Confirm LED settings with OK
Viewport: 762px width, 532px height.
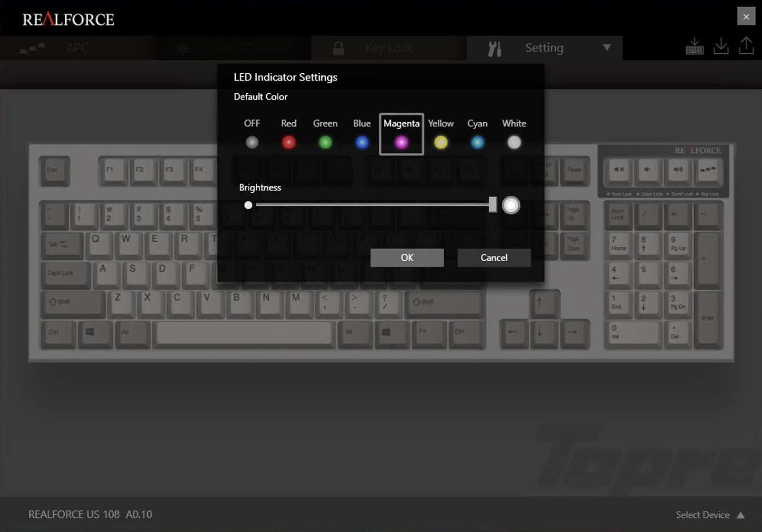pyautogui.click(x=407, y=257)
